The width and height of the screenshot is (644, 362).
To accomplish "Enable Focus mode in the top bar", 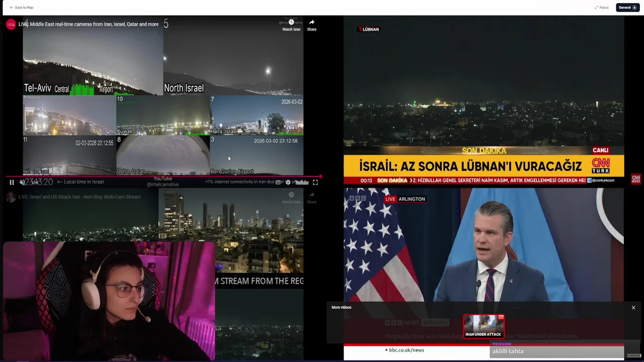I will click(x=601, y=8).
